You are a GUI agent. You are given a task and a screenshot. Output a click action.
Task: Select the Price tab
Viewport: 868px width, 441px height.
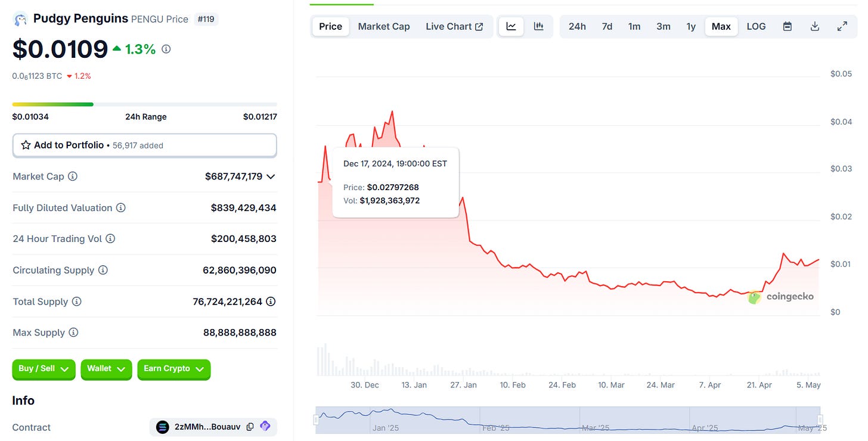[330, 26]
